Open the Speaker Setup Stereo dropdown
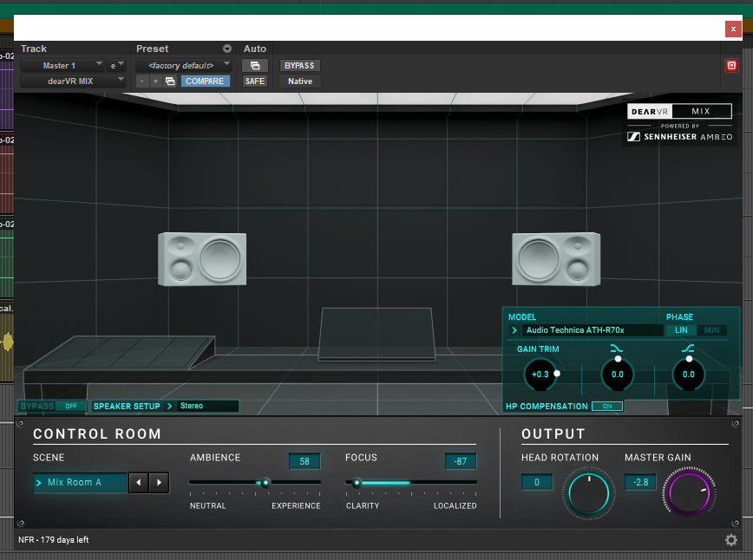 [206, 406]
